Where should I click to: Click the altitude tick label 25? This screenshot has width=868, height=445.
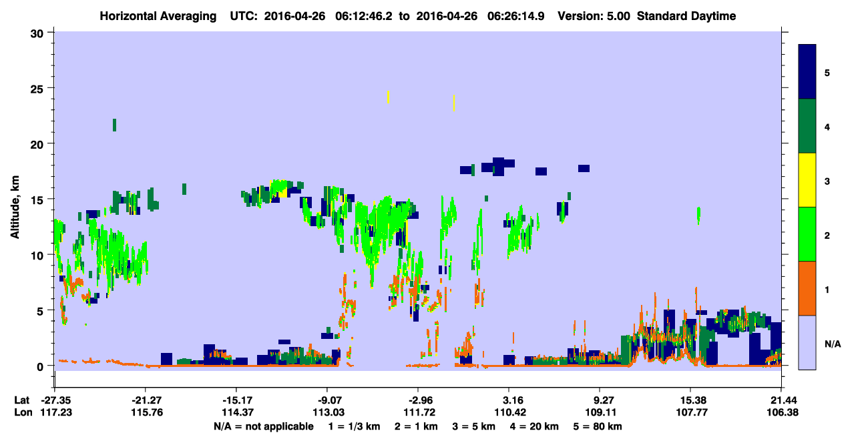38,88
